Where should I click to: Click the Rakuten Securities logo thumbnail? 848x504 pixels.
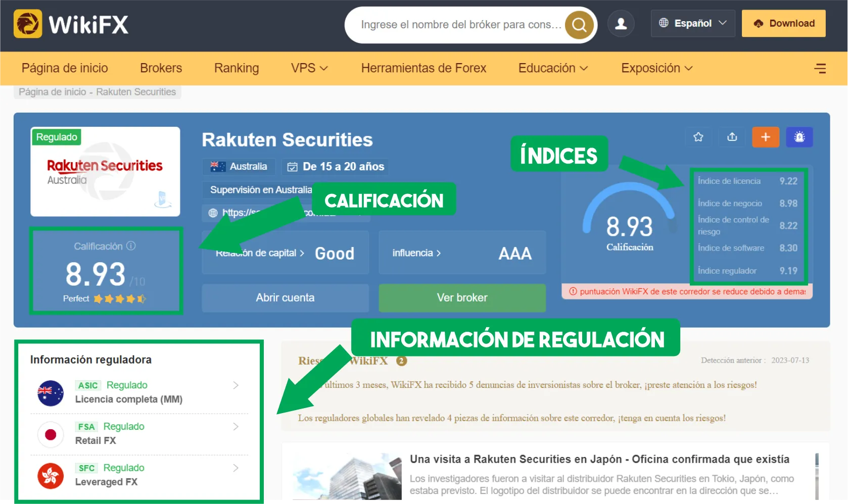[105, 172]
